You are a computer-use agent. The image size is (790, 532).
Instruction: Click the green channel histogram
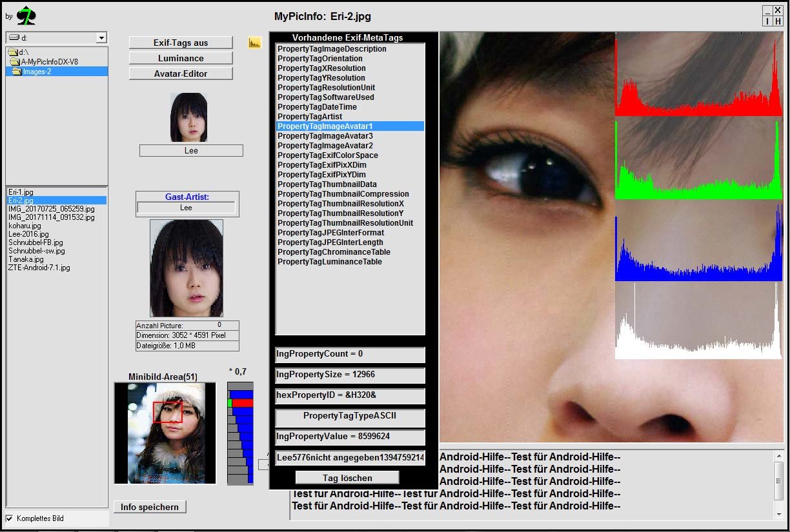coord(699,159)
